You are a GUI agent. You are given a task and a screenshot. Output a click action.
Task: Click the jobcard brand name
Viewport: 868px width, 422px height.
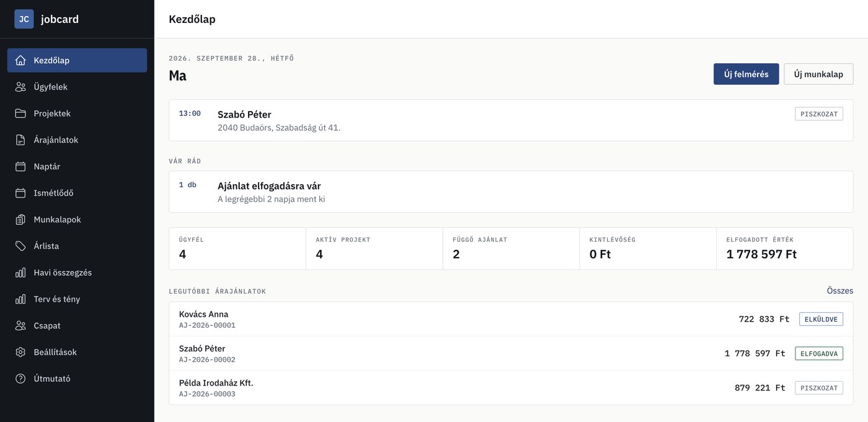pyautogui.click(x=60, y=19)
